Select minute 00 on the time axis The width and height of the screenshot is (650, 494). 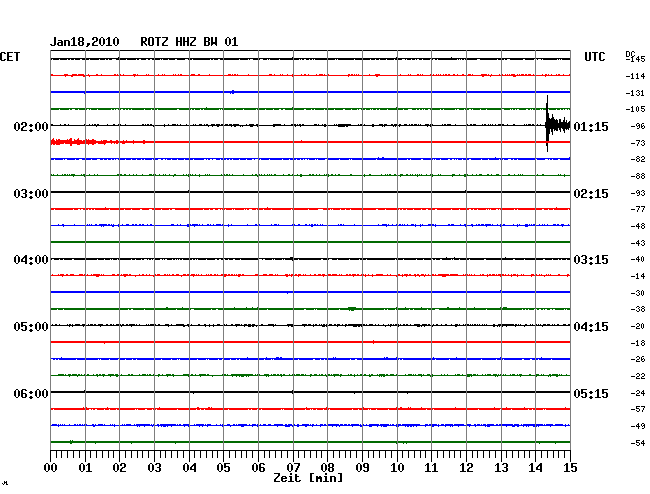point(51,468)
